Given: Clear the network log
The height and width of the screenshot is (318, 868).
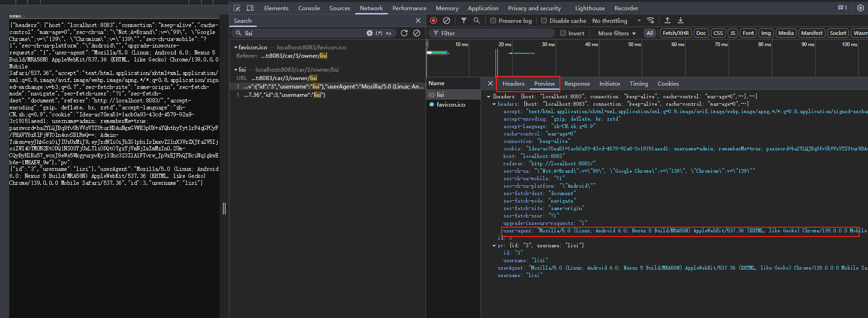Looking at the screenshot, I should coord(447,20).
